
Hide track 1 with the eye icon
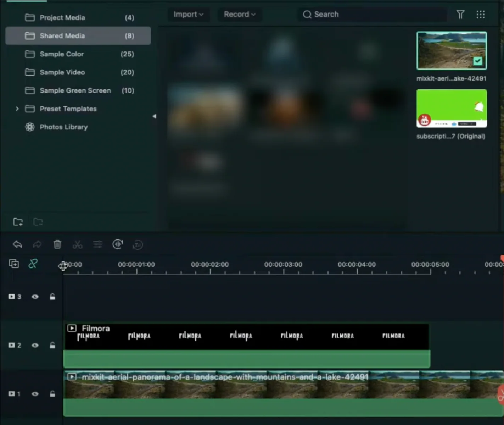pos(35,394)
